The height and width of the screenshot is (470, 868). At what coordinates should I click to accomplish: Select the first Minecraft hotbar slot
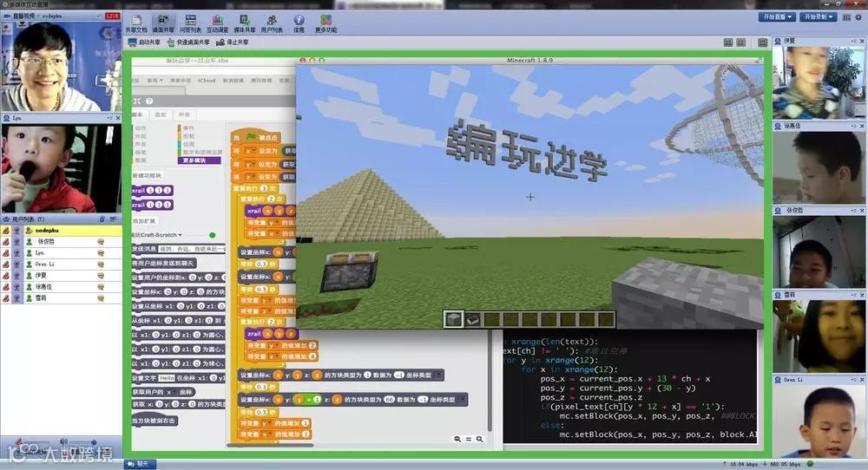453,319
